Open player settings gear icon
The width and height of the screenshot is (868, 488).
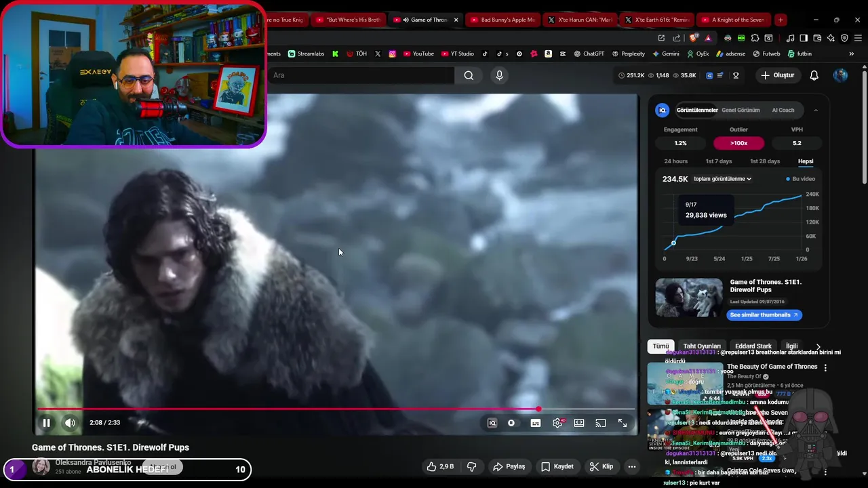pyautogui.click(x=557, y=423)
